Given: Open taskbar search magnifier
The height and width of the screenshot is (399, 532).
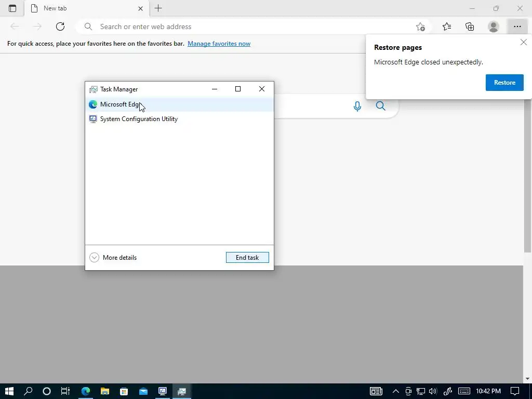Looking at the screenshot, I should (28, 391).
